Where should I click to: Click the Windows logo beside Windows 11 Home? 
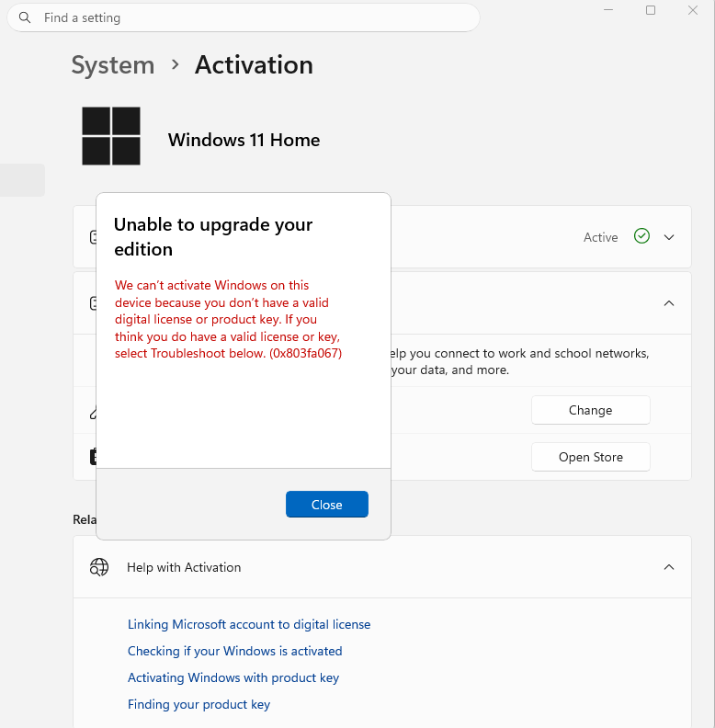pos(111,136)
